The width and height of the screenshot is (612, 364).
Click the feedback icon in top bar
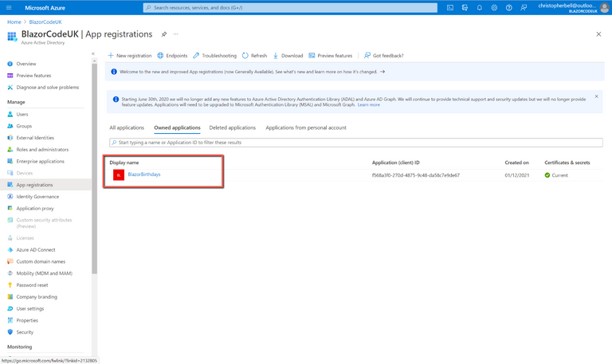click(x=524, y=8)
